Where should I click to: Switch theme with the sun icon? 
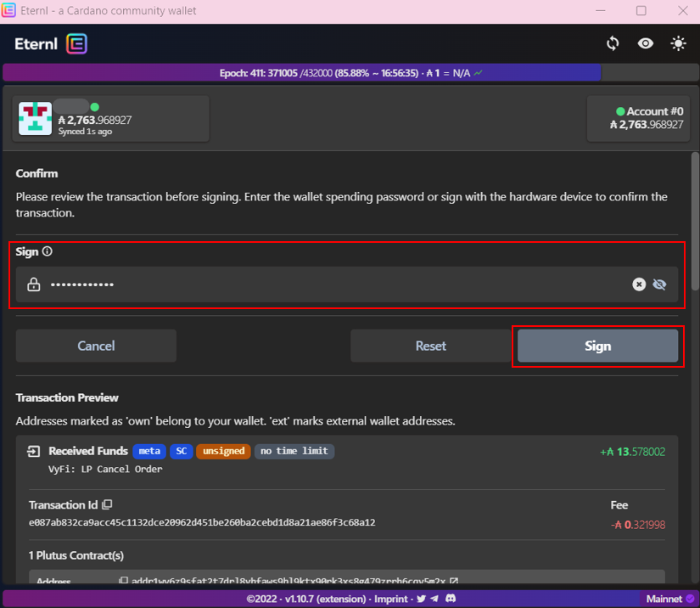[x=678, y=43]
